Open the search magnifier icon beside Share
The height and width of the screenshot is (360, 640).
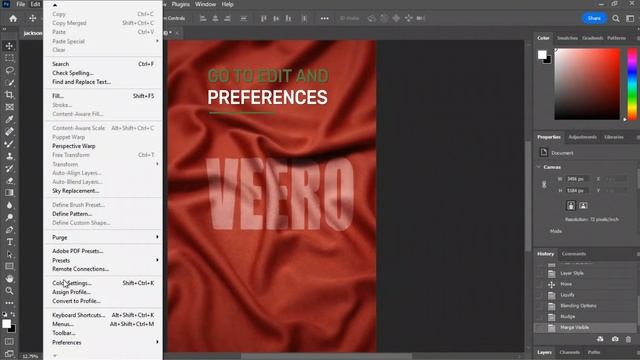616,18
